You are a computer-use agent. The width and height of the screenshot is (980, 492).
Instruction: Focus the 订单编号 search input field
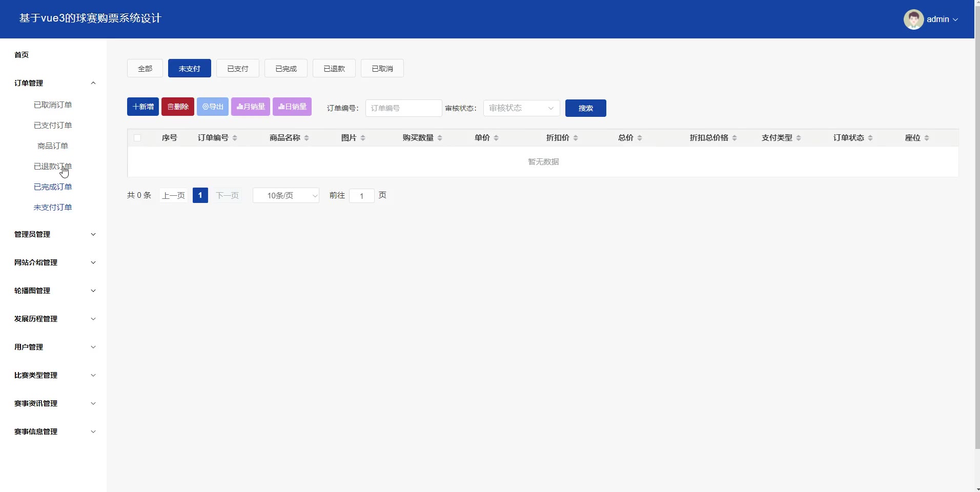(403, 108)
